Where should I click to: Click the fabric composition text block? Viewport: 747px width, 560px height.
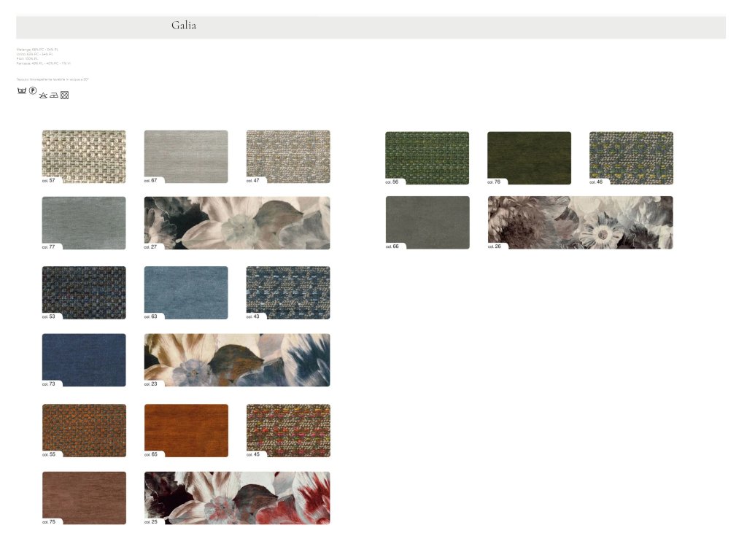pyautogui.click(x=44, y=56)
